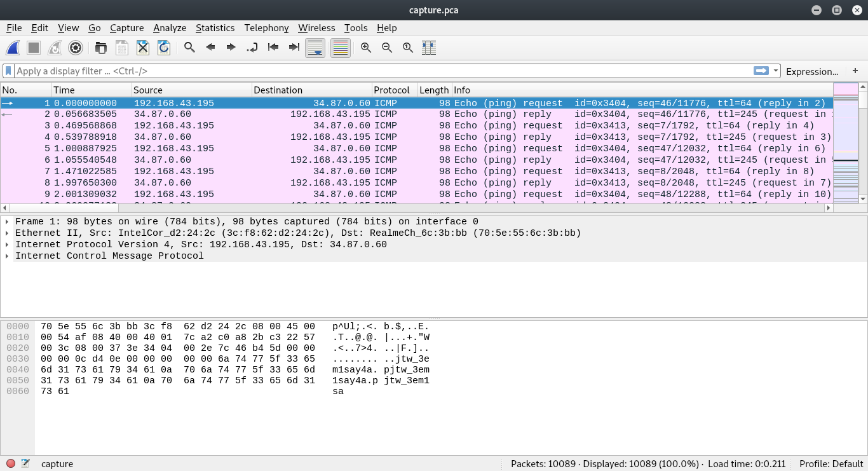Select packet 3 at time 0.469568868
This screenshot has width=868, height=471.
click(416, 126)
